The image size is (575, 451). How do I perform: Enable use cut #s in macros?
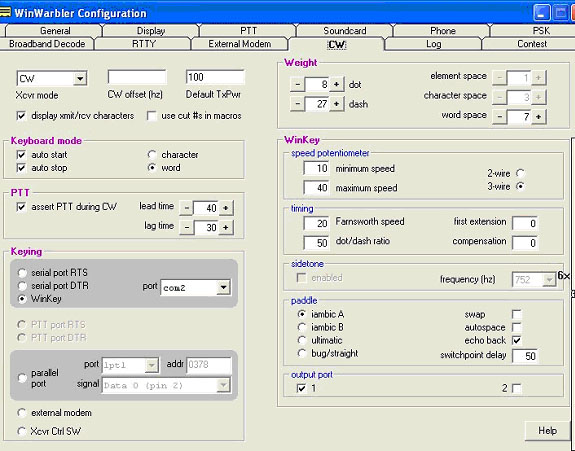(x=151, y=116)
